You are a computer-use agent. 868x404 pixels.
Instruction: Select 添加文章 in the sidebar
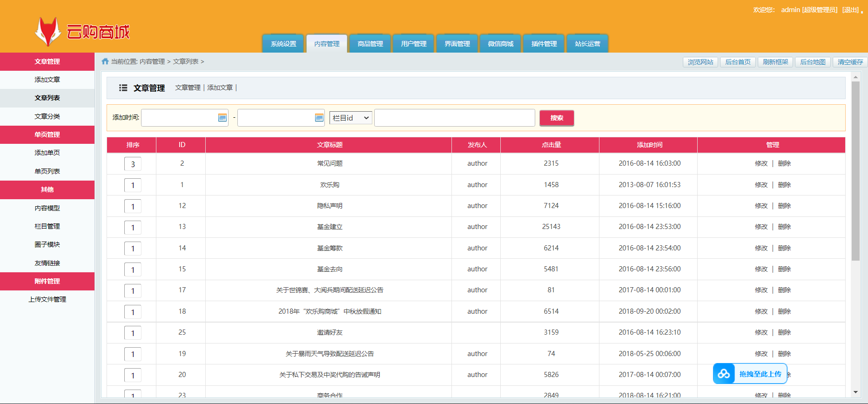point(47,80)
